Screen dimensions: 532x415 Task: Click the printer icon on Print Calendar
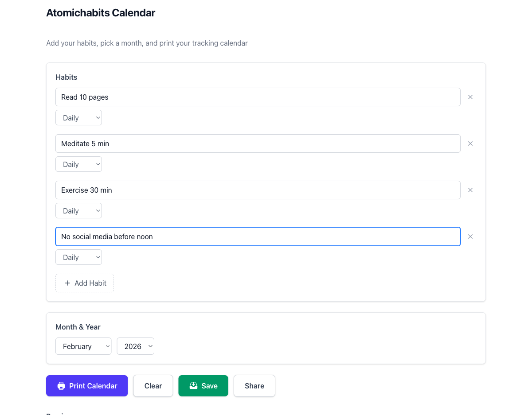[61, 386]
